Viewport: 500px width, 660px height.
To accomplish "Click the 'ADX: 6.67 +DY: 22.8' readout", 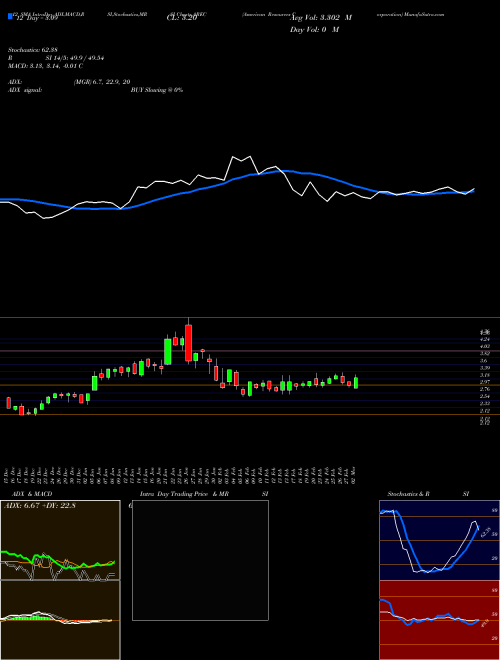I will point(40,506).
